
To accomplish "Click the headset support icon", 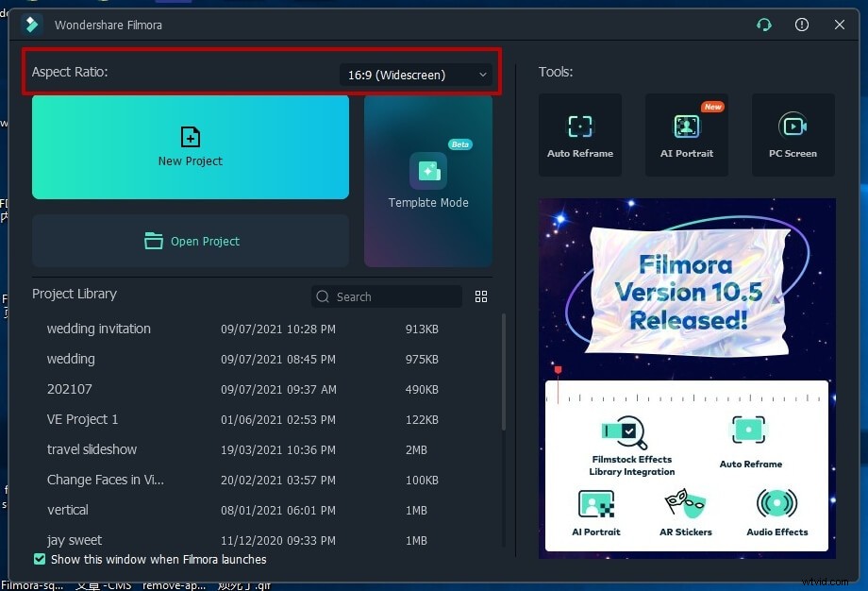I will pyautogui.click(x=764, y=25).
